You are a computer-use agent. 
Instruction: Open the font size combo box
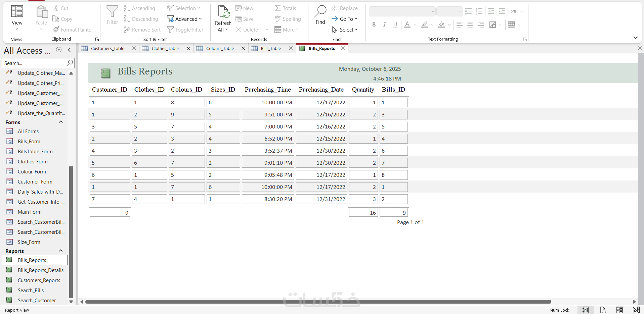click(x=449, y=11)
